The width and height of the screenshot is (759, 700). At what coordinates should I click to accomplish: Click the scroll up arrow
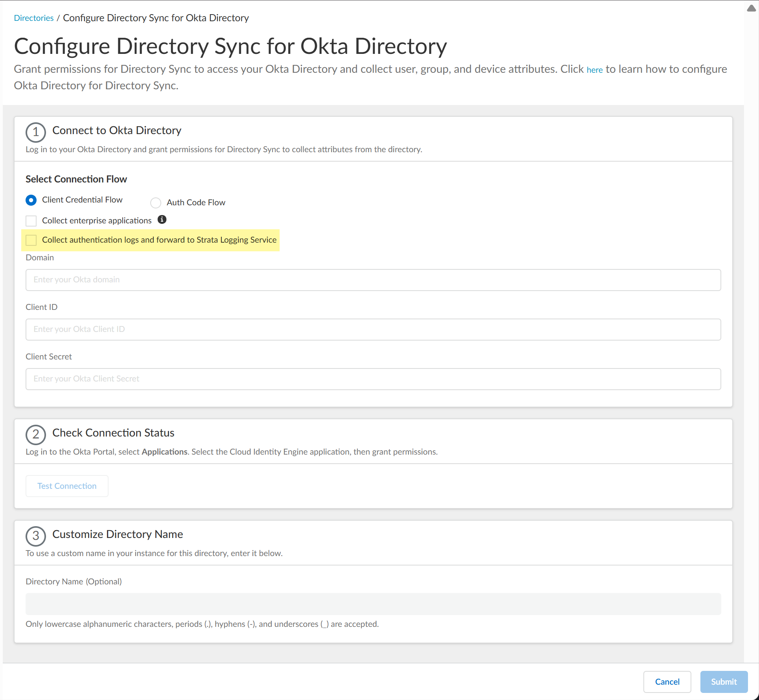pyautogui.click(x=751, y=9)
